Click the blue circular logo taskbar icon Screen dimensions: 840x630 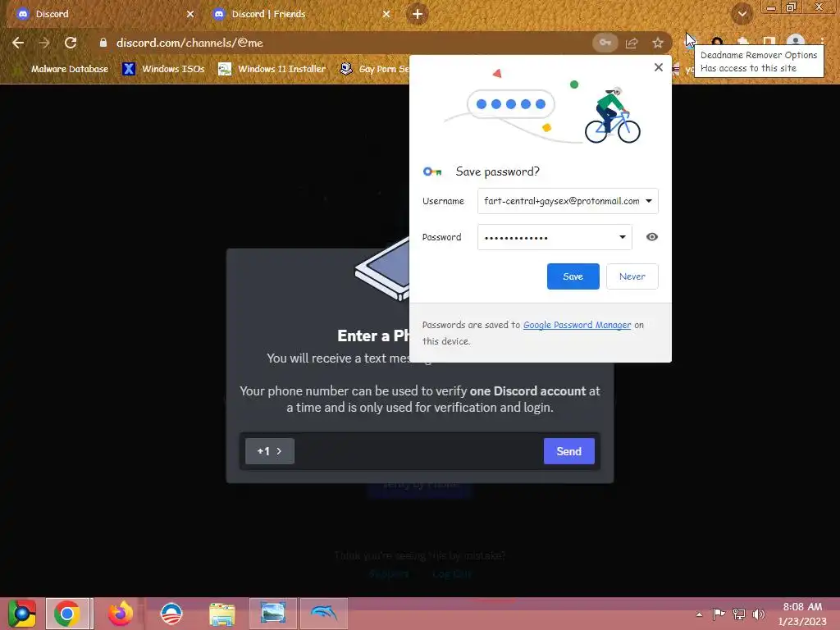171,614
